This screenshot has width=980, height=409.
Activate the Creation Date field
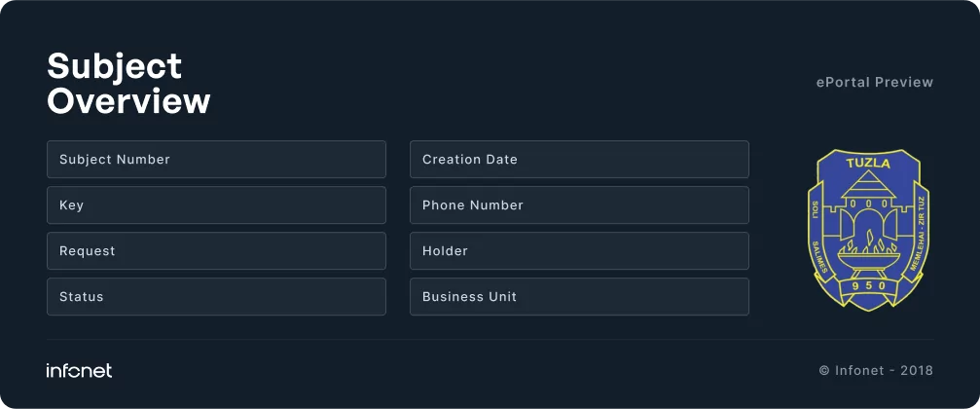click(x=579, y=160)
